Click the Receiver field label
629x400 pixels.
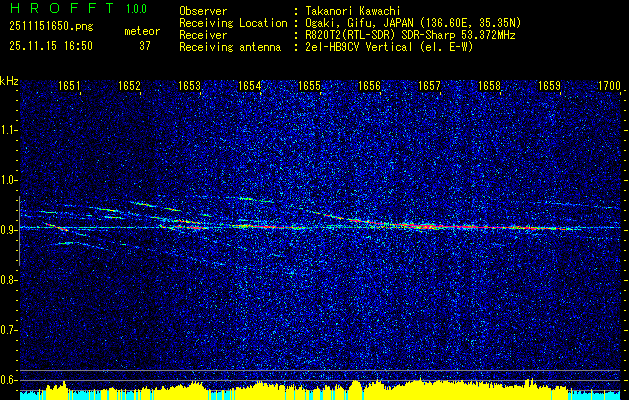pos(203,35)
